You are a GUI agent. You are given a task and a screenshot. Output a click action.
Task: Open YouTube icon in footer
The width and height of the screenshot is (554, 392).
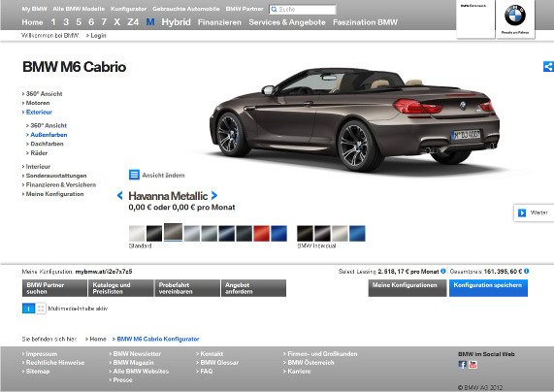(x=473, y=365)
